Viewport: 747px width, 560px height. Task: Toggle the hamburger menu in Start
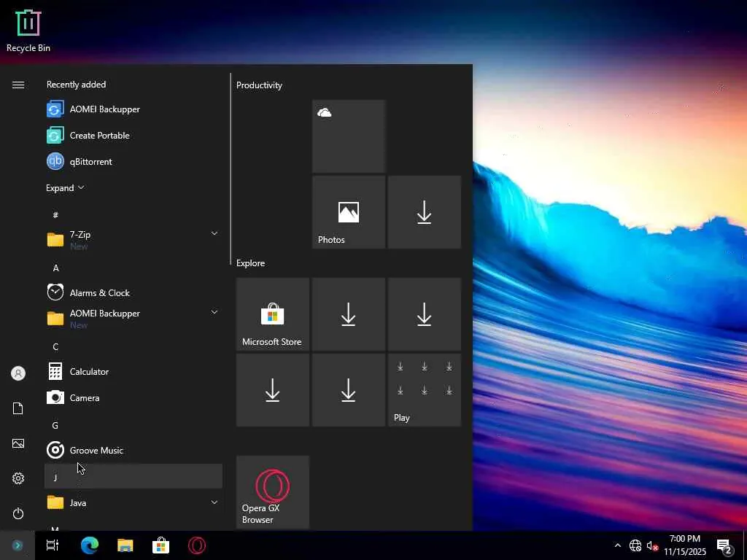point(18,85)
